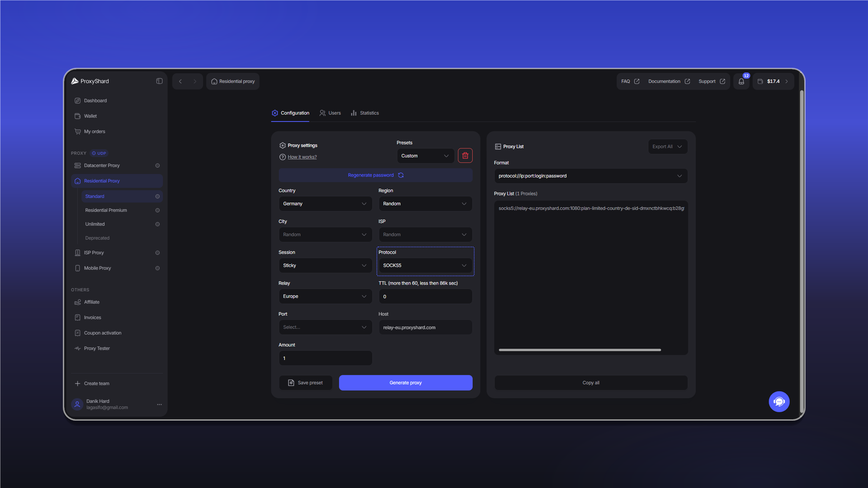Open the proxy Format dropdown
The width and height of the screenshot is (868, 488).
pyautogui.click(x=590, y=176)
